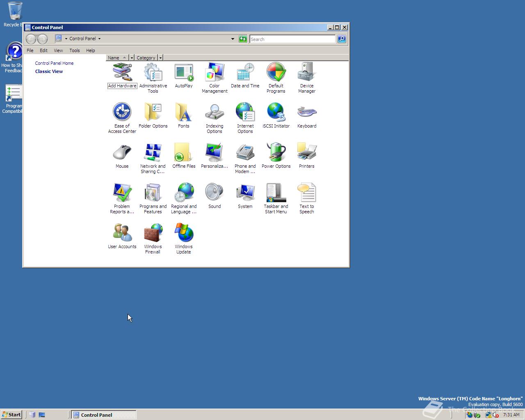Expand the Control Panel breadcrumb arrow

(x=99, y=39)
